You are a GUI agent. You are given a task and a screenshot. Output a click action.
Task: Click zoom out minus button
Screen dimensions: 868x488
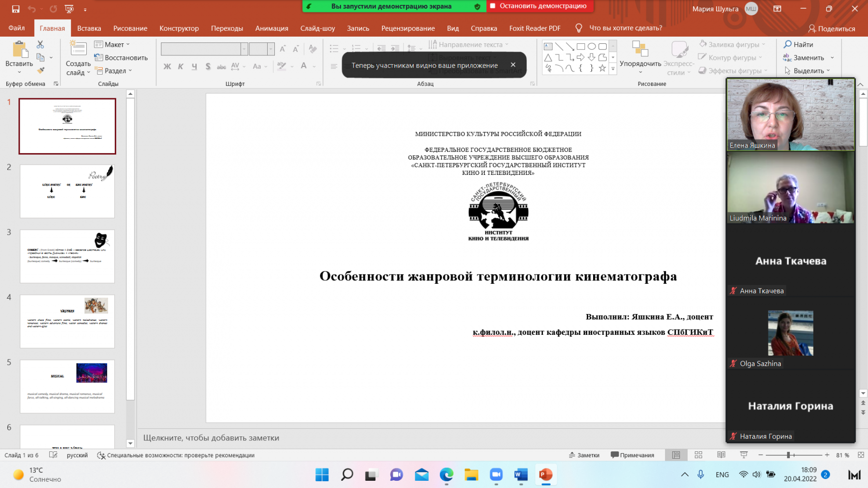click(x=760, y=455)
